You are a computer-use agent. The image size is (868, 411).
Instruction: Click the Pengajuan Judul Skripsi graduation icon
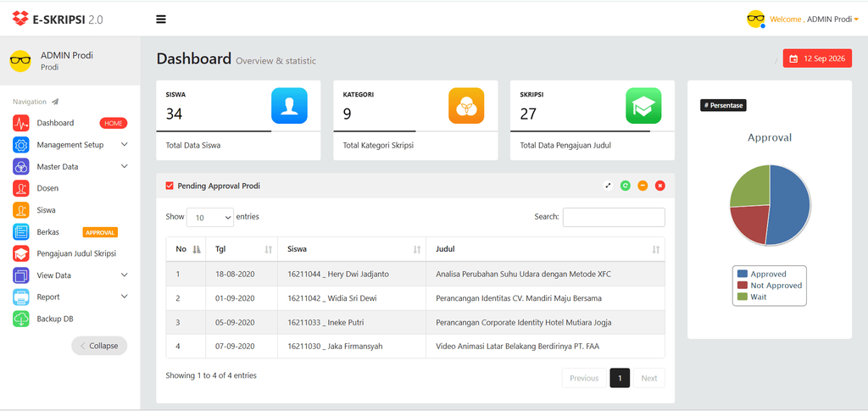[21, 253]
